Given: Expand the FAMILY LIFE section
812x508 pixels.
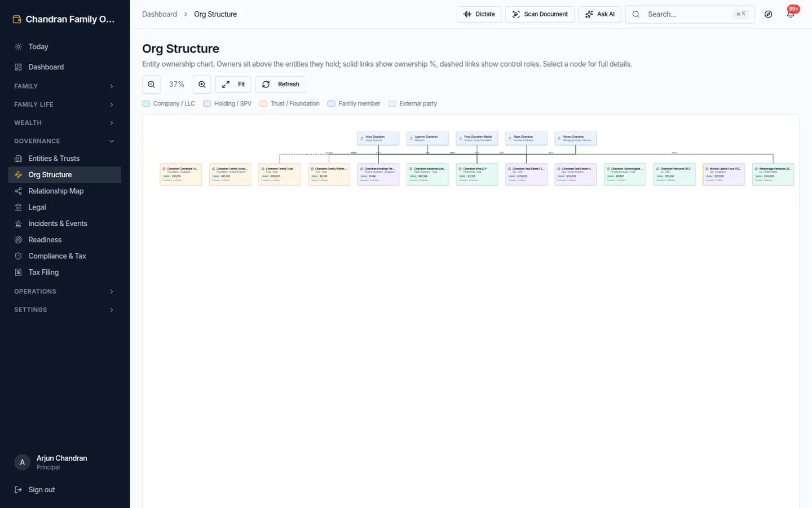Looking at the screenshot, I should (x=65, y=104).
